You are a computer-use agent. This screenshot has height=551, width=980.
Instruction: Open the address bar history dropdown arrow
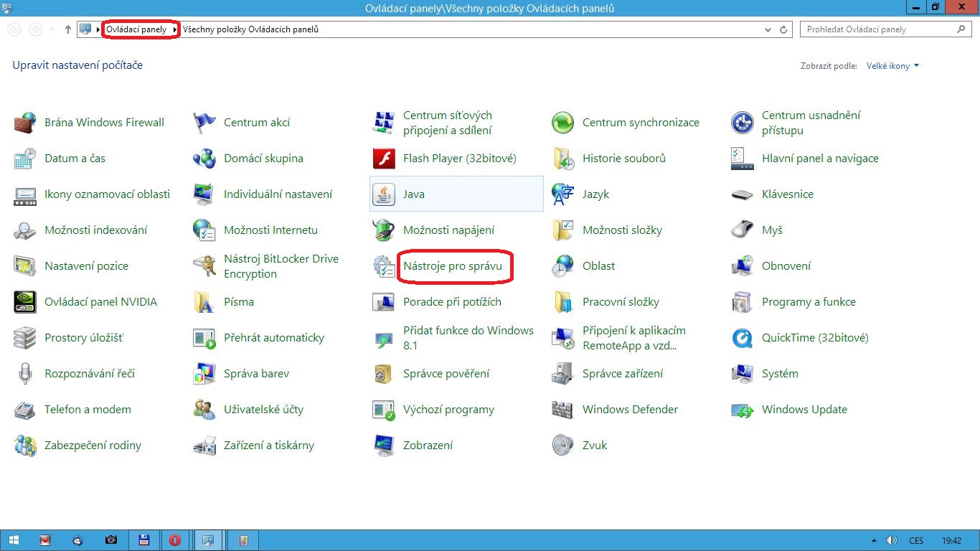click(768, 29)
